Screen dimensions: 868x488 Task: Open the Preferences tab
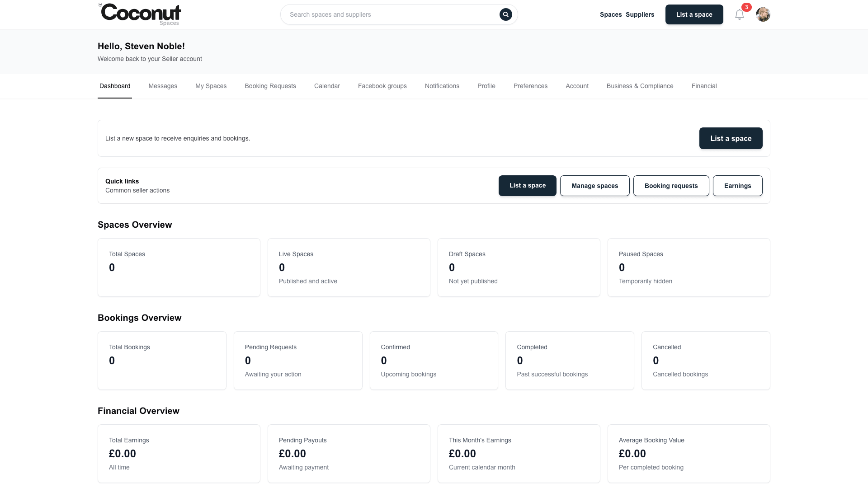530,86
